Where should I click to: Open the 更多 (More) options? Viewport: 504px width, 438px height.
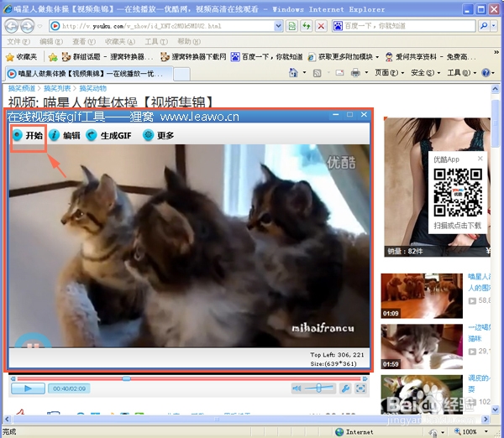[158, 135]
